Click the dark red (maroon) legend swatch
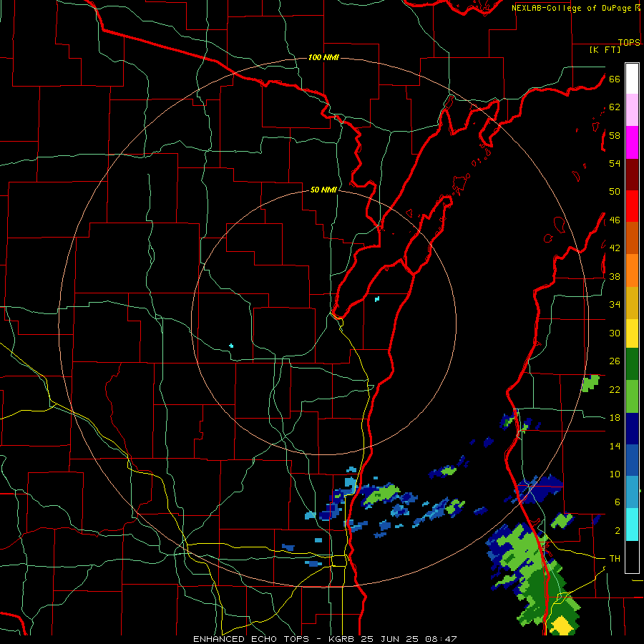644x644 pixels. click(x=632, y=175)
